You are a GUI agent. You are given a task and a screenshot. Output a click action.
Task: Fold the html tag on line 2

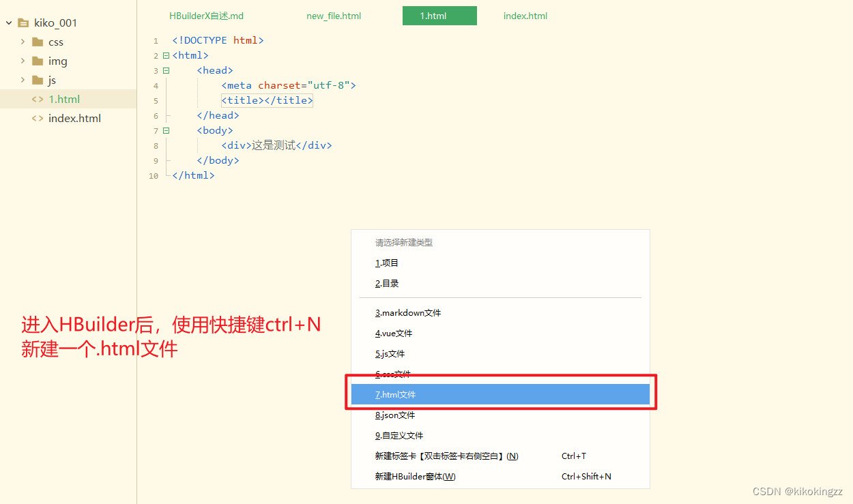click(x=166, y=56)
